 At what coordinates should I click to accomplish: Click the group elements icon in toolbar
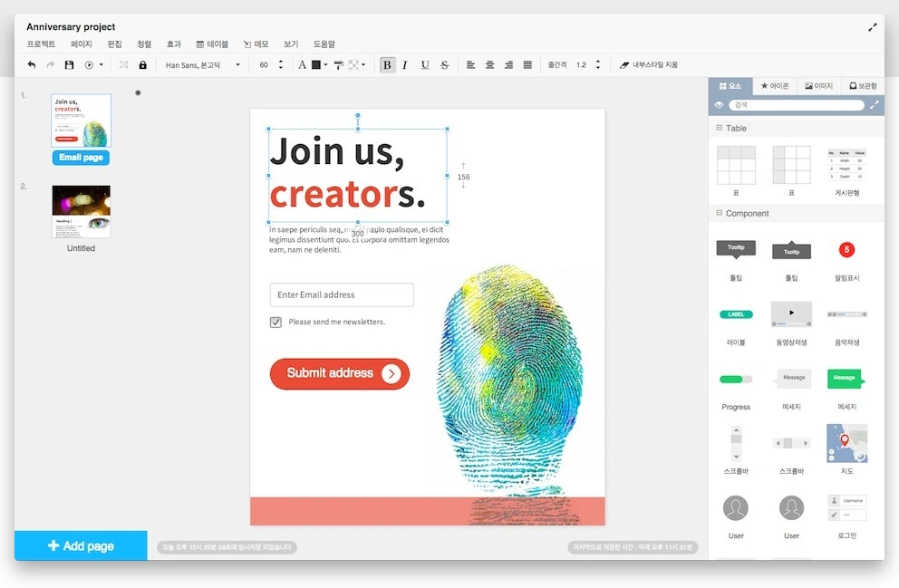(123, 64)
